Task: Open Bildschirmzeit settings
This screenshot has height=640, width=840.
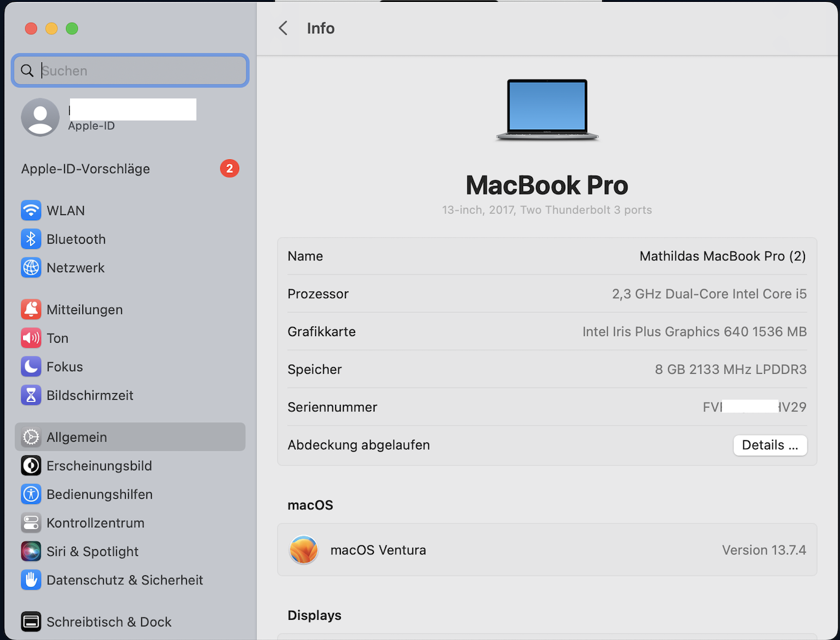Action: [130, 395]
